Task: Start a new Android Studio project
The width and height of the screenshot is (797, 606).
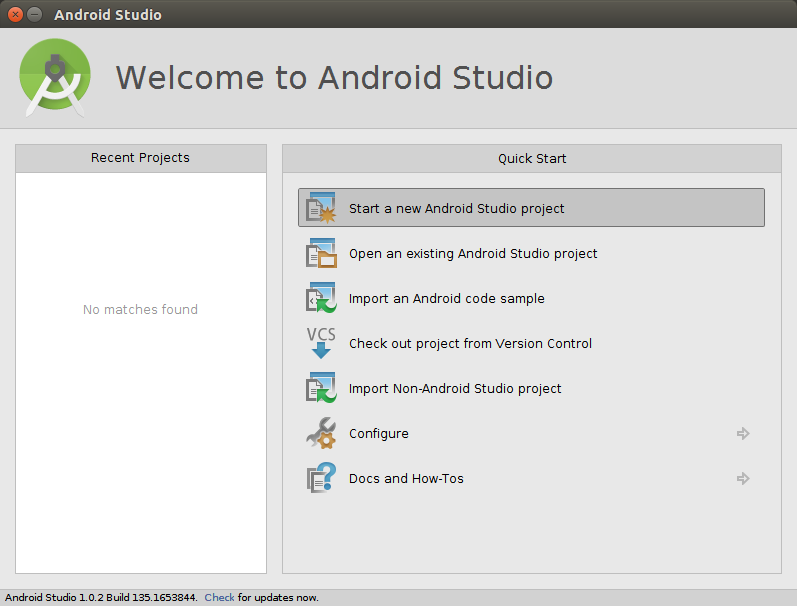Action: (531, 208)
